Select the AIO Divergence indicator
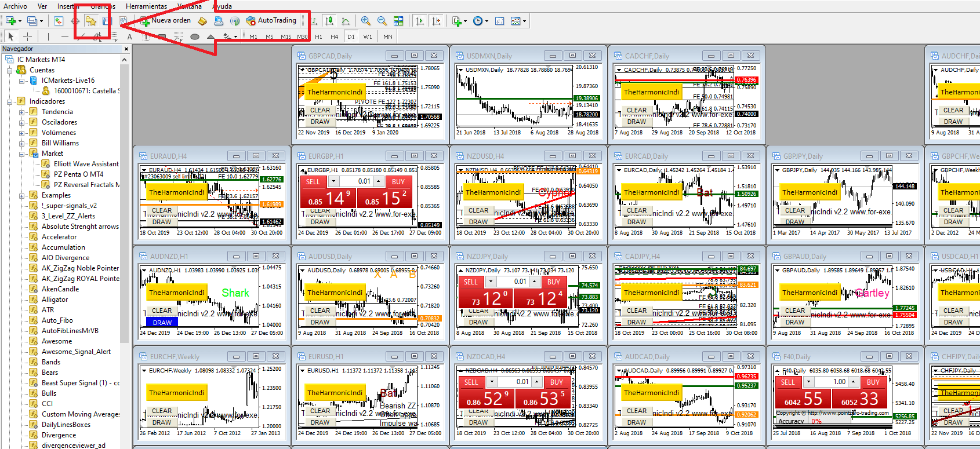 coord(65,258)
